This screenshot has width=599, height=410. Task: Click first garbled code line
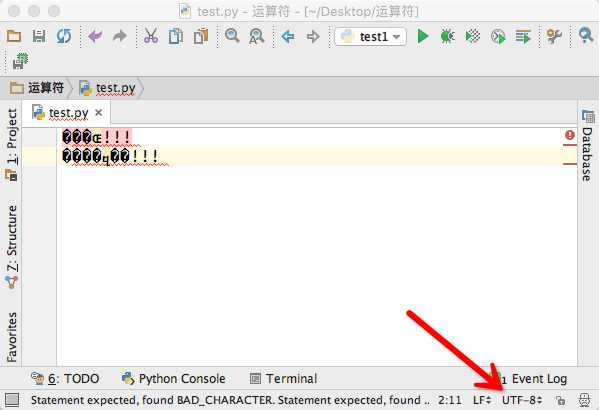click(x=97, y=138)
